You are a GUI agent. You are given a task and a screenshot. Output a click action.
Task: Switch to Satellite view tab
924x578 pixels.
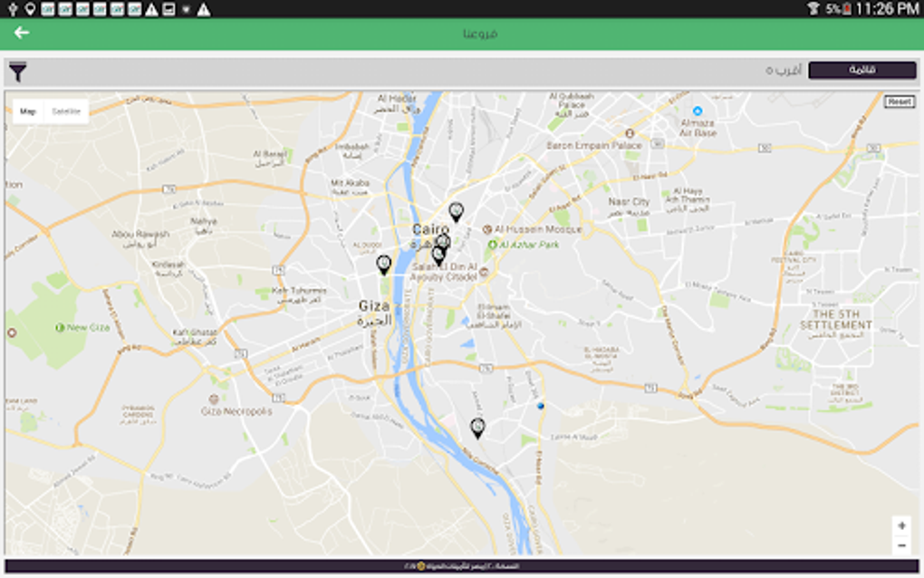tap(66, 111)
